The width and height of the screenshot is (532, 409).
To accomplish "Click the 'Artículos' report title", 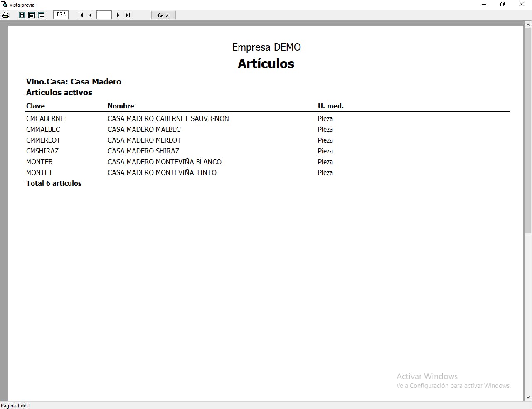I will click(x=266, y=64).
